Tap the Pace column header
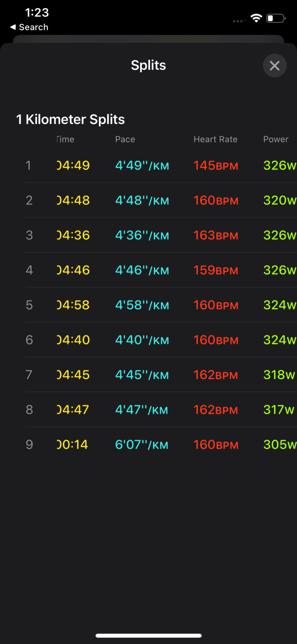 [125, 139]
